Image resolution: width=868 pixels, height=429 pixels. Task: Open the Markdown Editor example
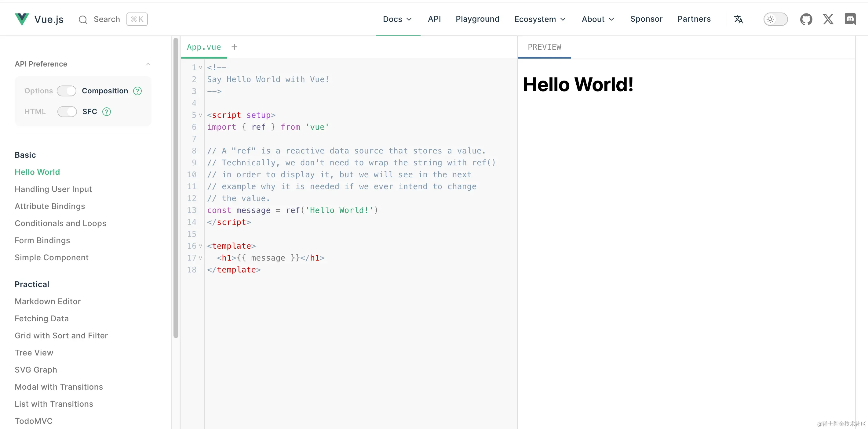click(x=48, y=301)
